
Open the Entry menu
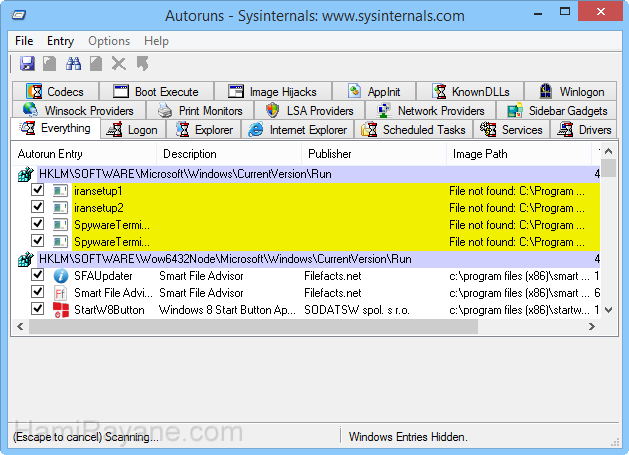pos(61,41)
